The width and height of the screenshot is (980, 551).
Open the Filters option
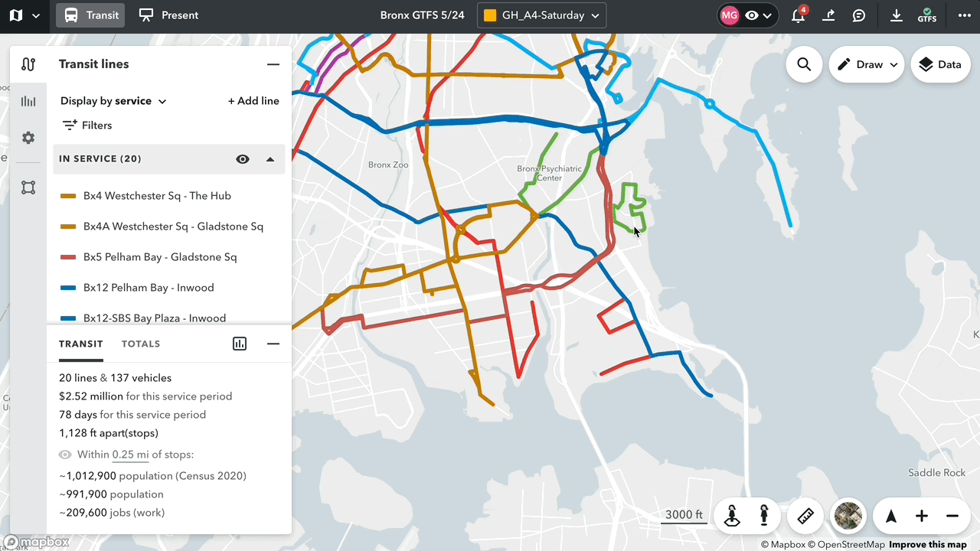[87, 126]
